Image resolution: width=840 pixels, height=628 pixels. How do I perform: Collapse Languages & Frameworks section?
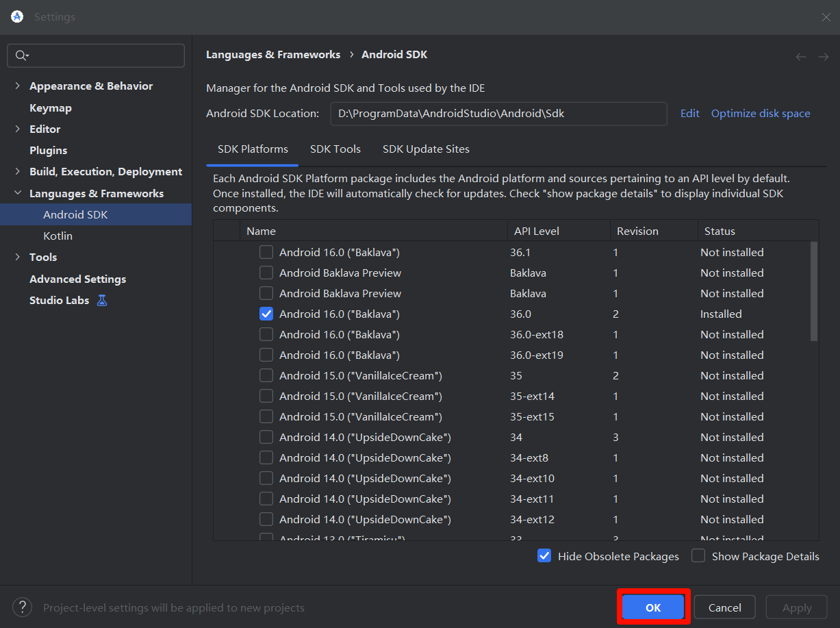pyautogui.click(x=17, y=194)
